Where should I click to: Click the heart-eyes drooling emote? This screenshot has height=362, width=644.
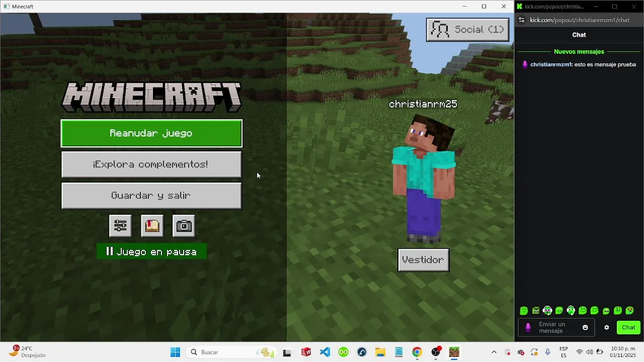629,311
